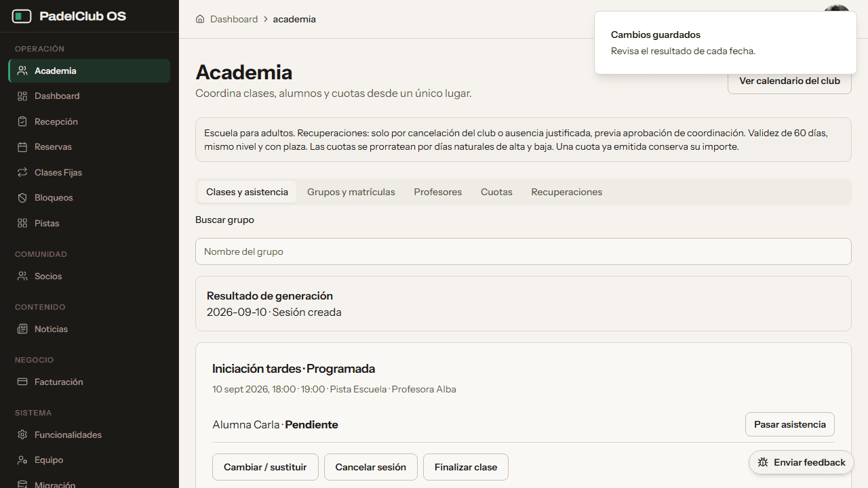This screenshot has width=868, height=488.
Task: Switch to the Cuotas tab
Action: pos(496,192)
